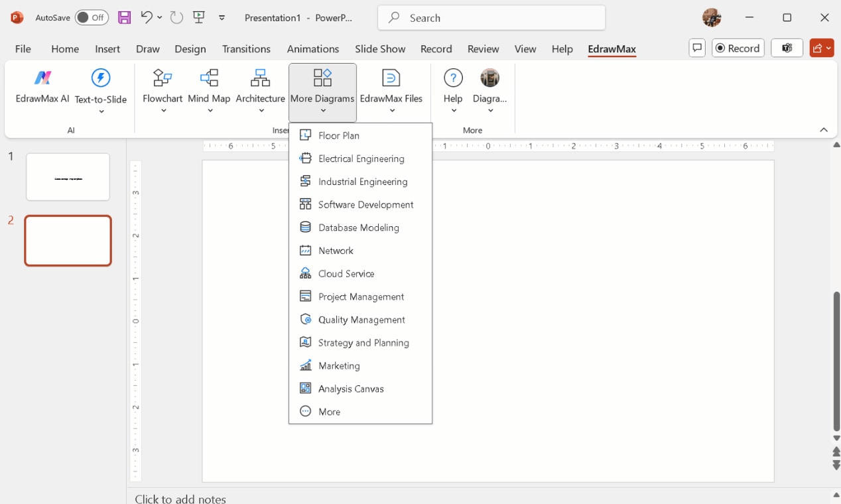Screen dimensions: 841x504
Task: Go to the Design tab
Action: [x=190, y=49]
